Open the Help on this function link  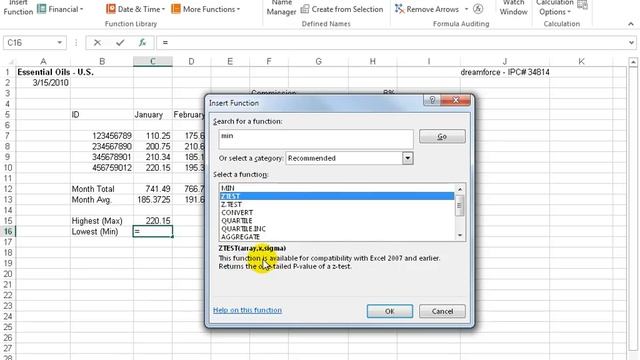coord(247,310)
